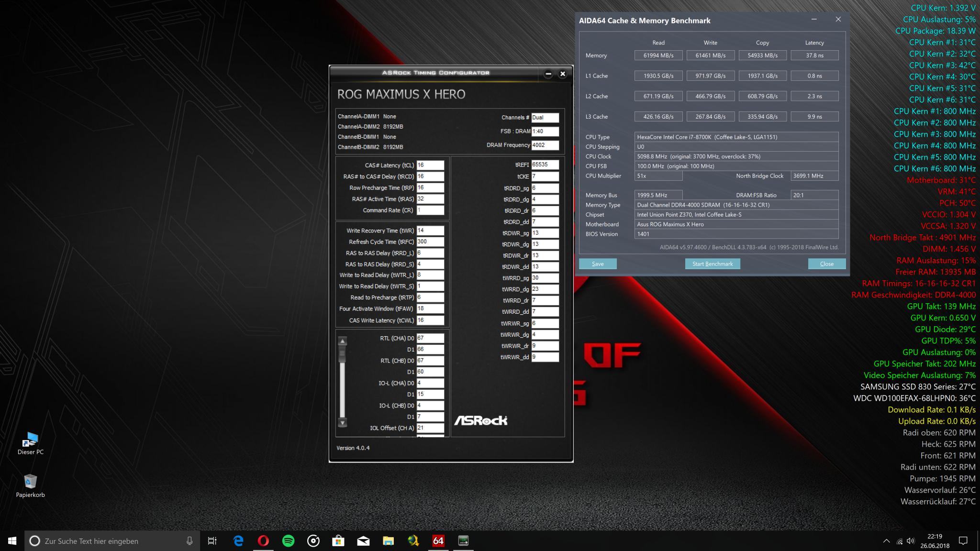Click the L1 Cache Read value 1930.5 GB/s

click(x=658, y=76)
